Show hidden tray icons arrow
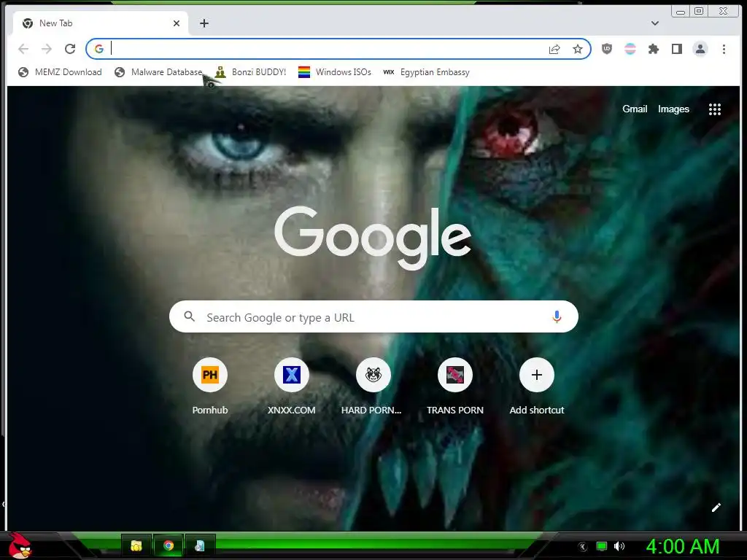747x560 pixels. tap(582, 547)
